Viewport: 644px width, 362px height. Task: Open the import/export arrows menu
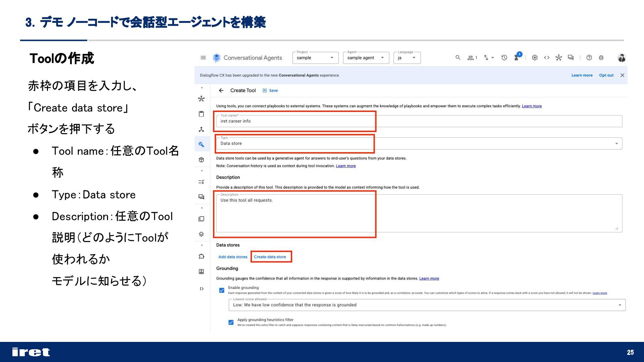tap(489, 58)
